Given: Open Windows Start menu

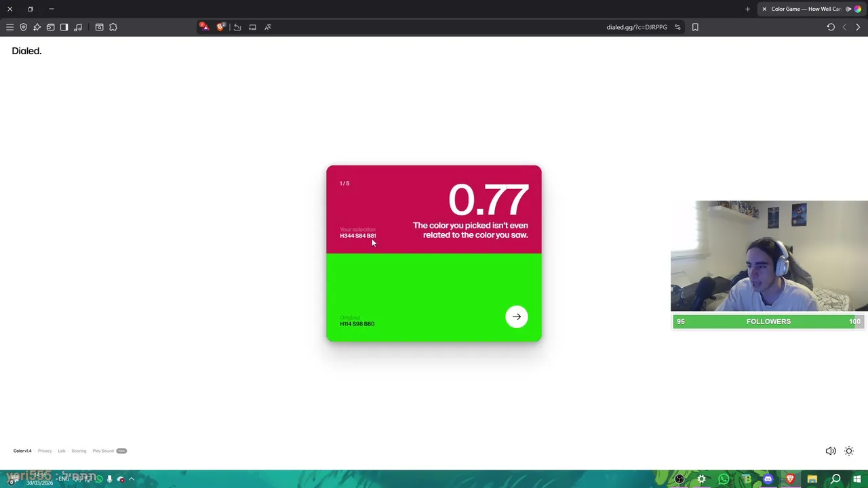Looking at the screenshot, I should pos(857,479).
